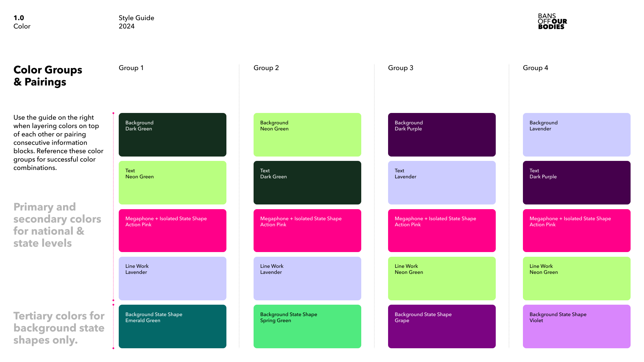644x362 pixels.
Task: Pick the Group 3 Dark Purple background swatch
Action: click(442, 135)
